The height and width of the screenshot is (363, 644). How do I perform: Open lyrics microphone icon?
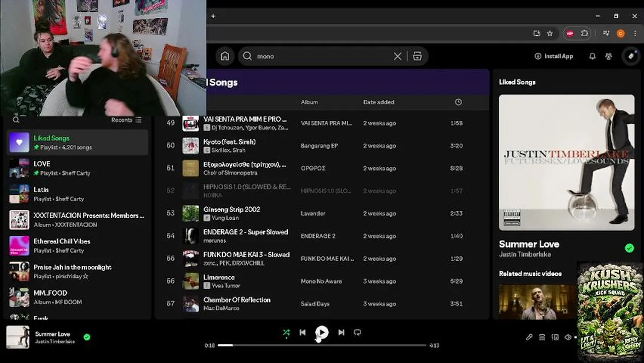(529, 337)
